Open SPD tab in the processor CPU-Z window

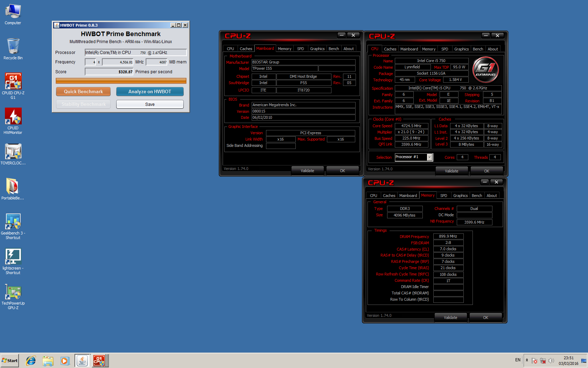[x=445, y=49]
